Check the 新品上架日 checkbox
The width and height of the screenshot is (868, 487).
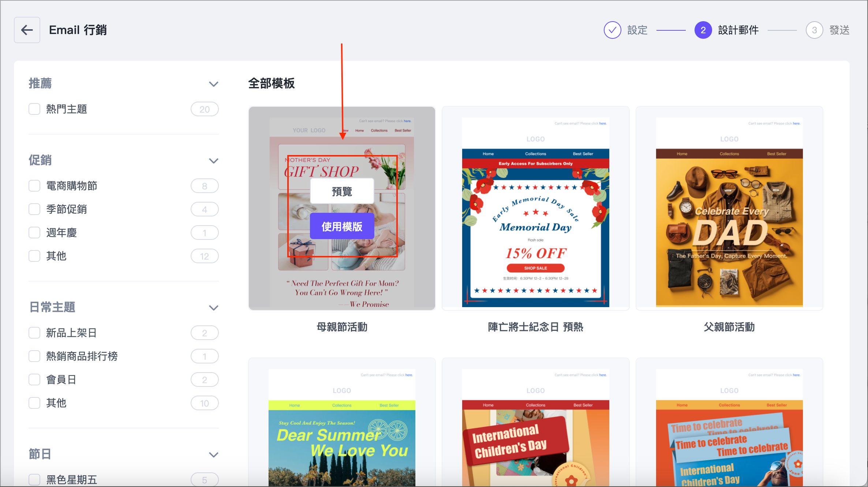pos(34,333)
